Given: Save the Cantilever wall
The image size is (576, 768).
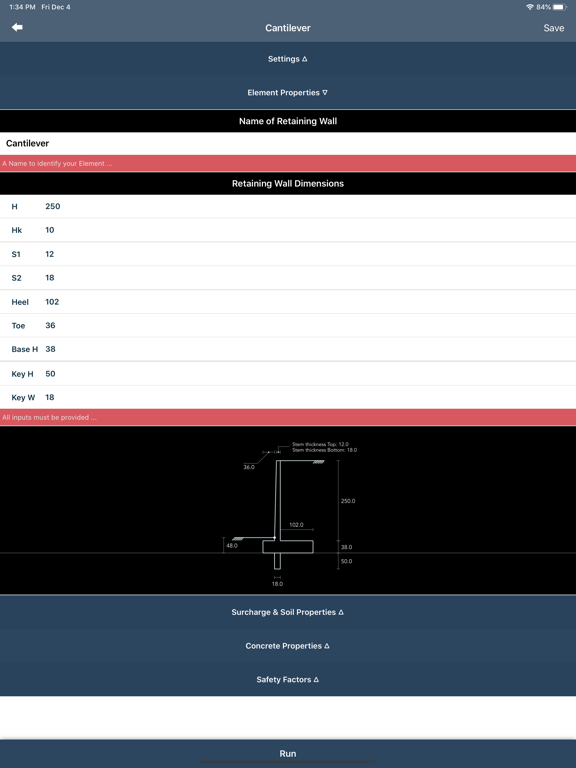Looking at the screenshot, I should pyautogui.click(x=553, y=28).
